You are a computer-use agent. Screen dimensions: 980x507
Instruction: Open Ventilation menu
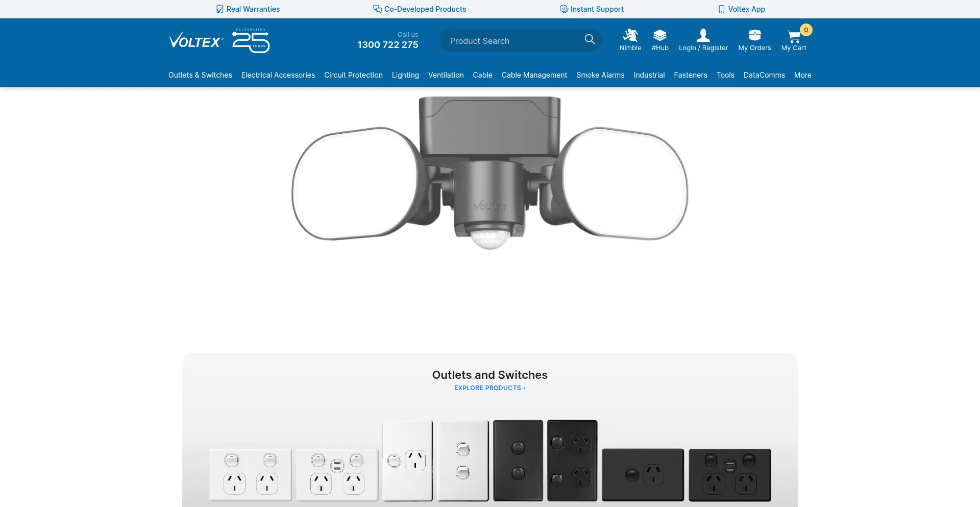[446, 75]
